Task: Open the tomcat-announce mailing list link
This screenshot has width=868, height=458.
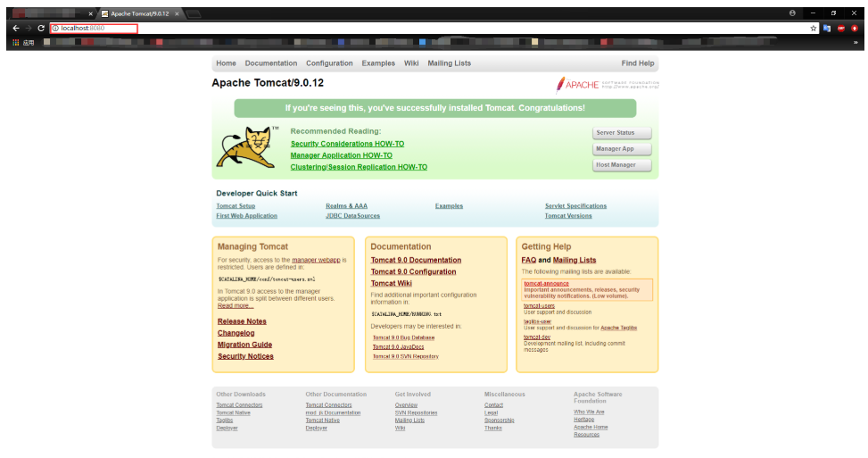Action: (546, 284)
